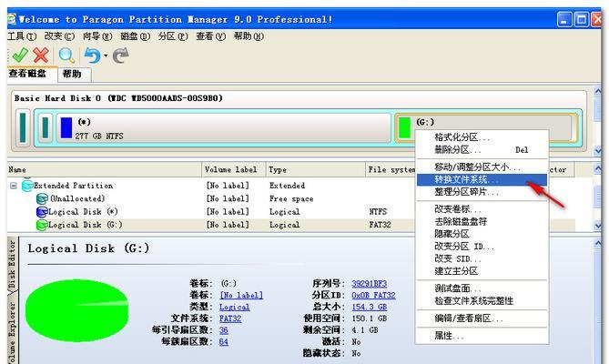Viewport: 609px width, 364px height.
Task: Click the serial number 39291BF3 link
Action: pyautogui.click(x=369, y=284)
